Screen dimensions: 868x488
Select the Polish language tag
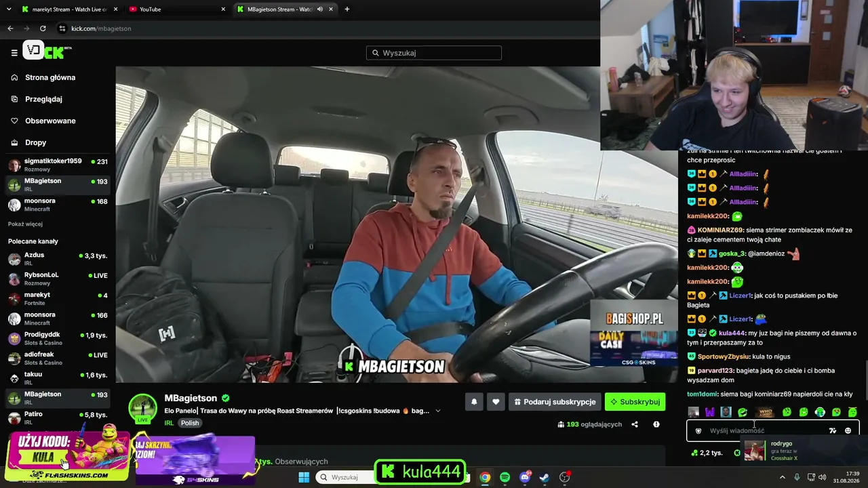tap(190, 423)
